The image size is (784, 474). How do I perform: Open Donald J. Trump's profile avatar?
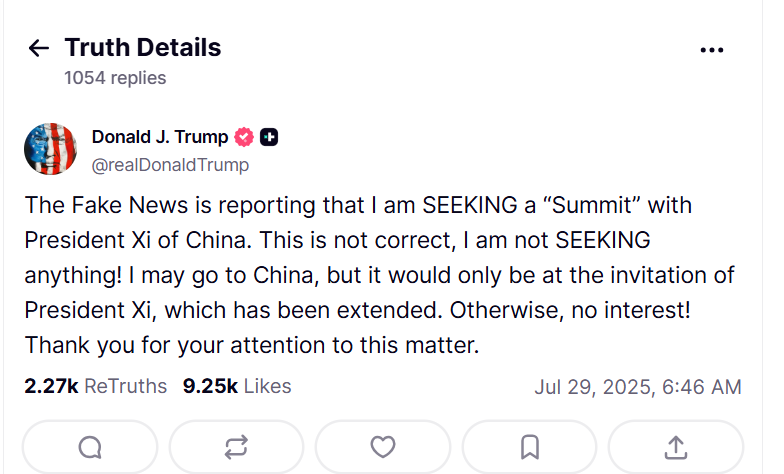[x=50, y=149]
